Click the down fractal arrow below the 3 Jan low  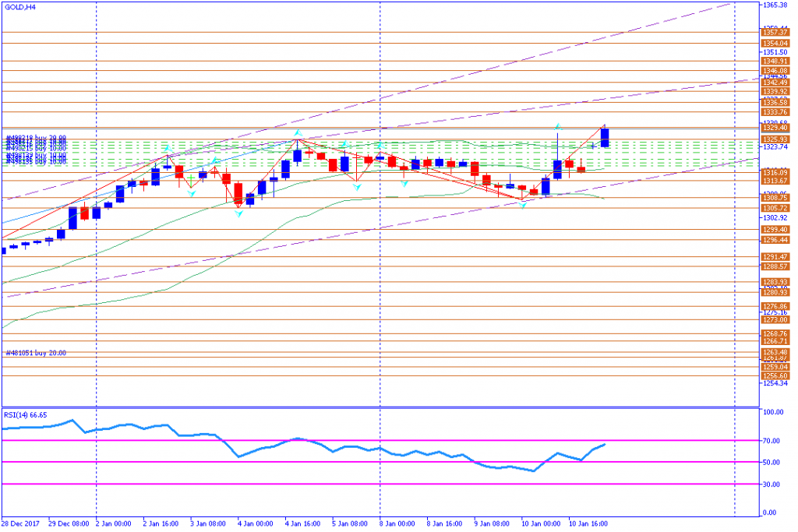(x=192, y=194)
